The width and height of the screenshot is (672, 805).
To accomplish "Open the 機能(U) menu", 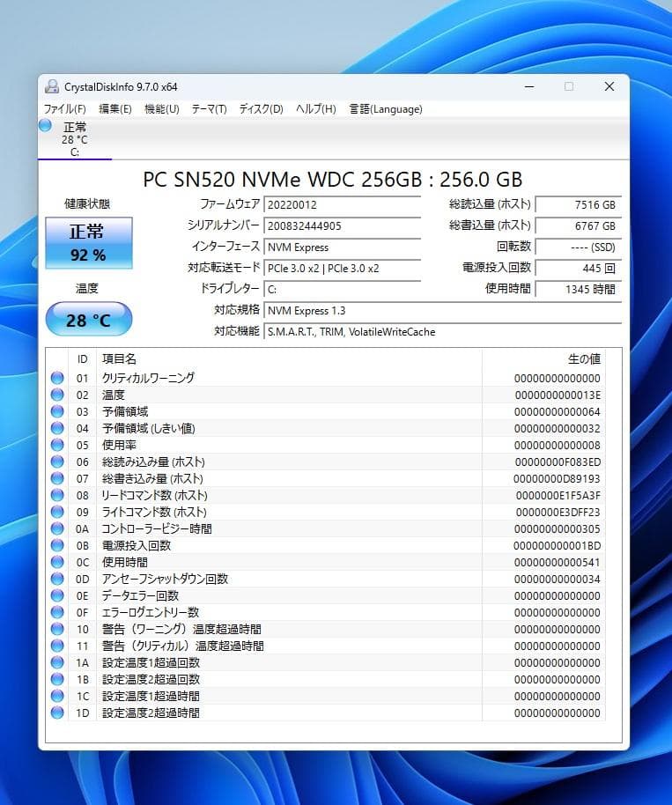I will coord(162,109).
